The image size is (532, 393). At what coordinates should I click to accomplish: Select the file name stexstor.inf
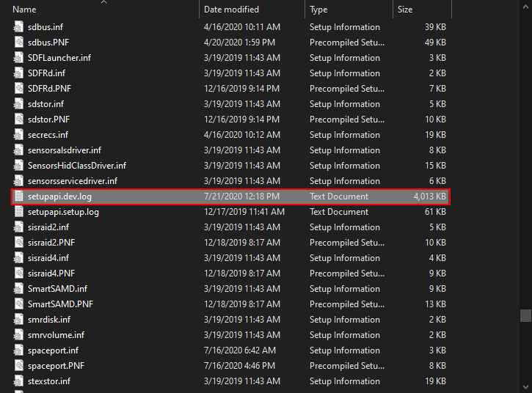tap(49, 381)
